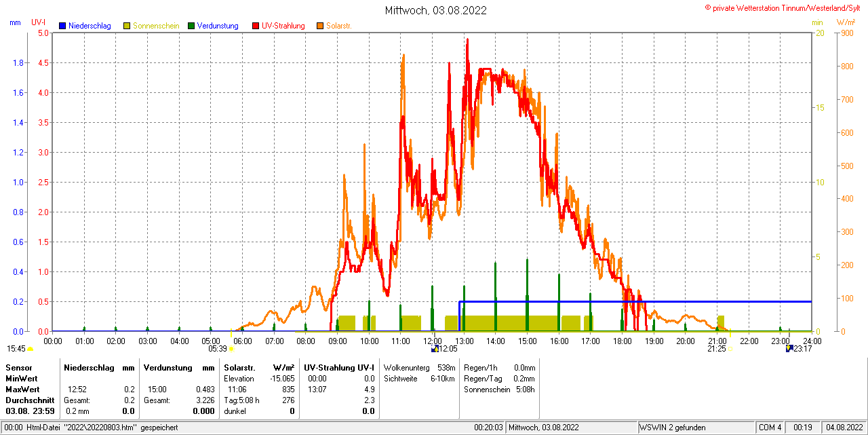Image resolution: width=868 pixels, height=435 pixels.
Task: Click the Verdunstung Gesamt value 3.226
Action: [x=205, y=400]
